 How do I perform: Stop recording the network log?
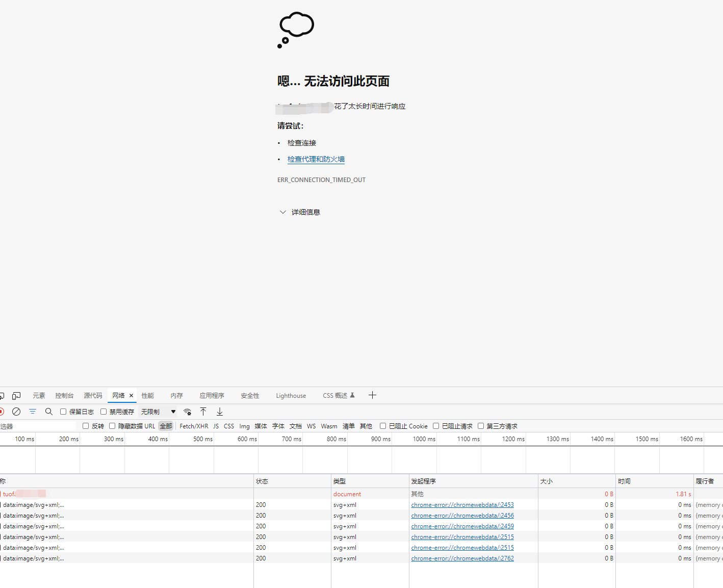click(2, 412)
